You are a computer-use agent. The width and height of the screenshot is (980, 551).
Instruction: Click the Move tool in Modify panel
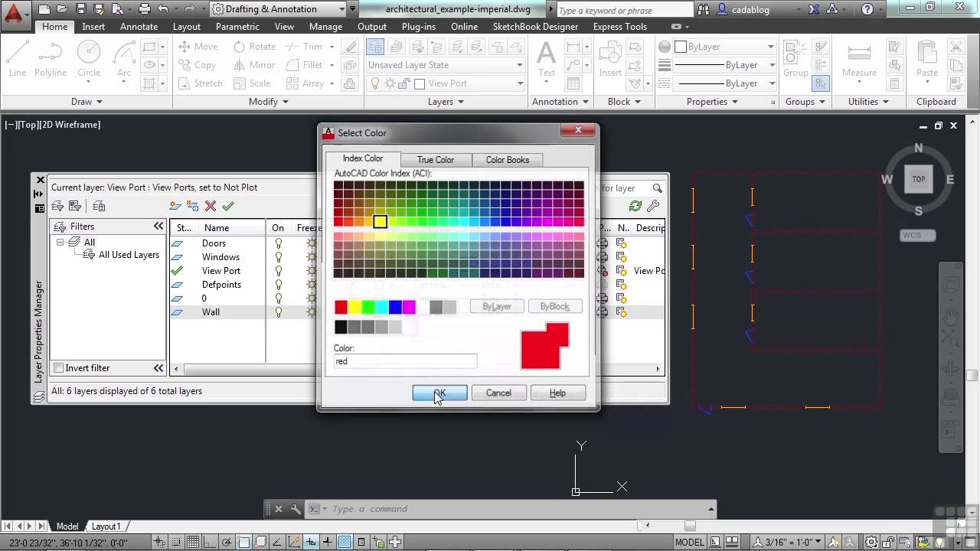coord(198,47)
